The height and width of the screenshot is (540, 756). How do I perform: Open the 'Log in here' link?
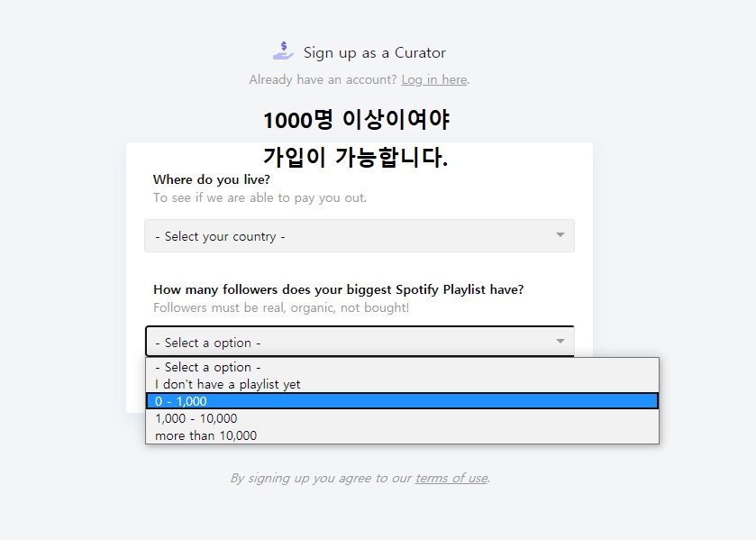(434, 79)
